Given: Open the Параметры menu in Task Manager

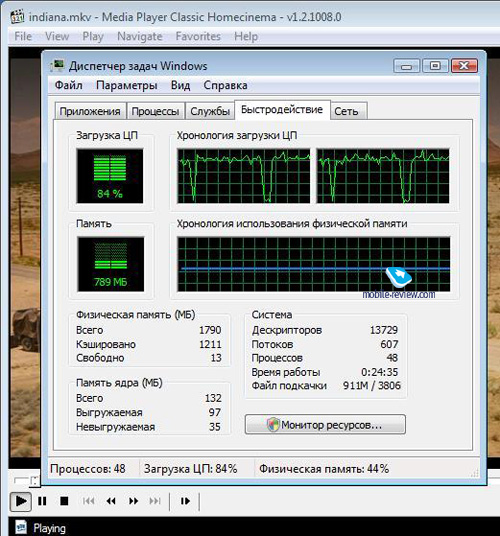Looking at the screenshot, I should pyautogui.click(x=127, y=85).
